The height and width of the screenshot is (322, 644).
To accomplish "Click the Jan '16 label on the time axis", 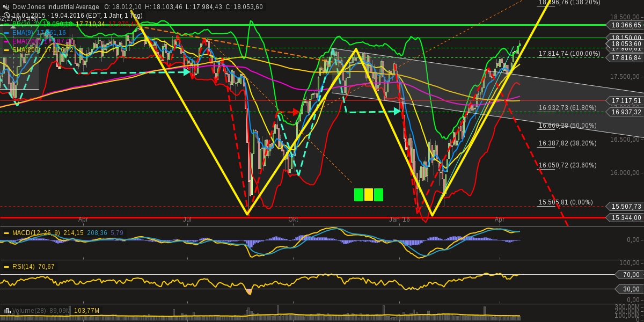I will (400, 219).
